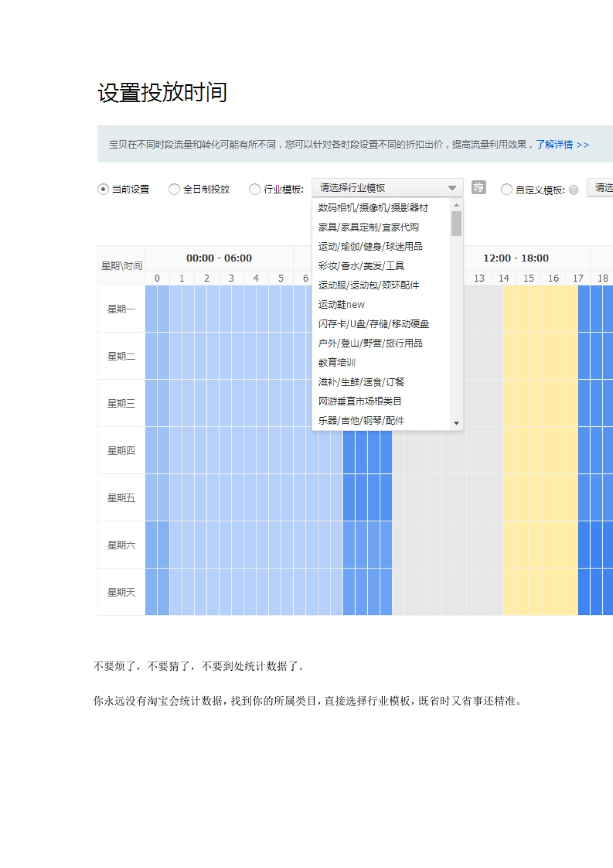Click hour 3 column header
This screenshot has height=868, width=613.
pyautogui.click(x=231, y=278)
